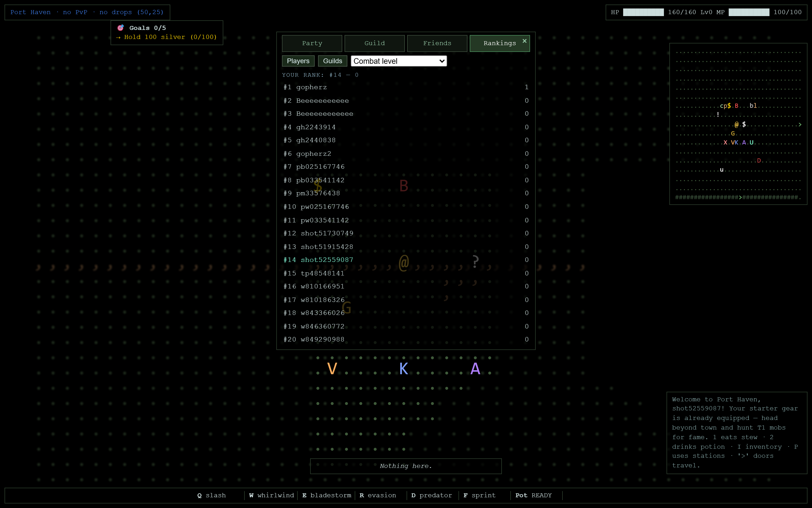Select ranking row #4 gh2243914

tap(406, 127)
